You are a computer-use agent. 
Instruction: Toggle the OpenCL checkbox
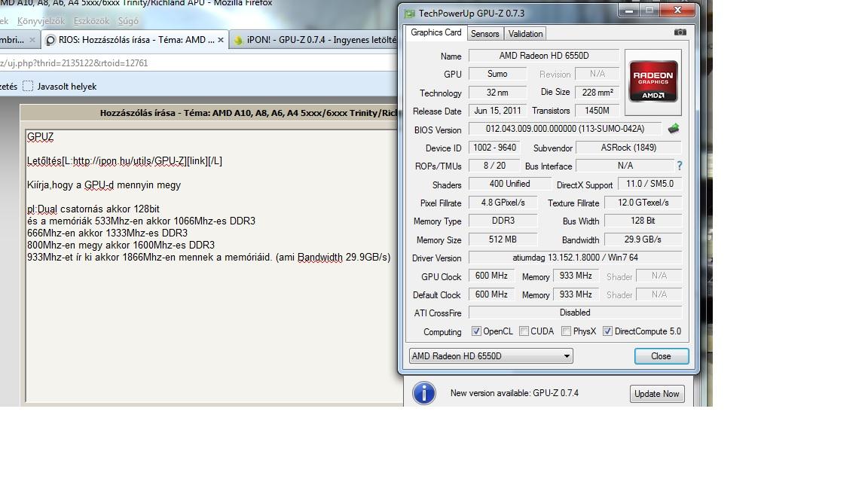(x=476, y=331)
